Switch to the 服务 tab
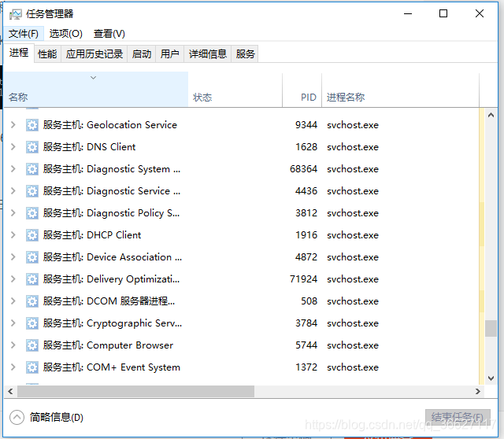Screen dimensions: 504x439 245,54
